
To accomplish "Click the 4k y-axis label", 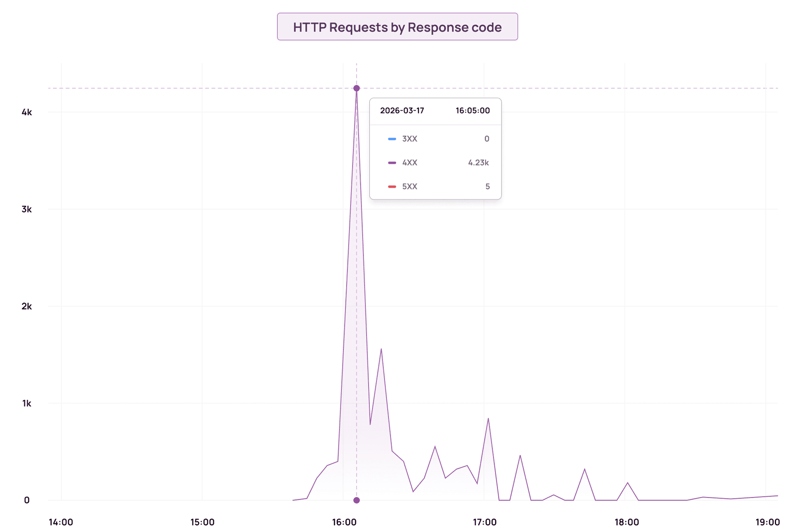I will (x=27, y=112).
